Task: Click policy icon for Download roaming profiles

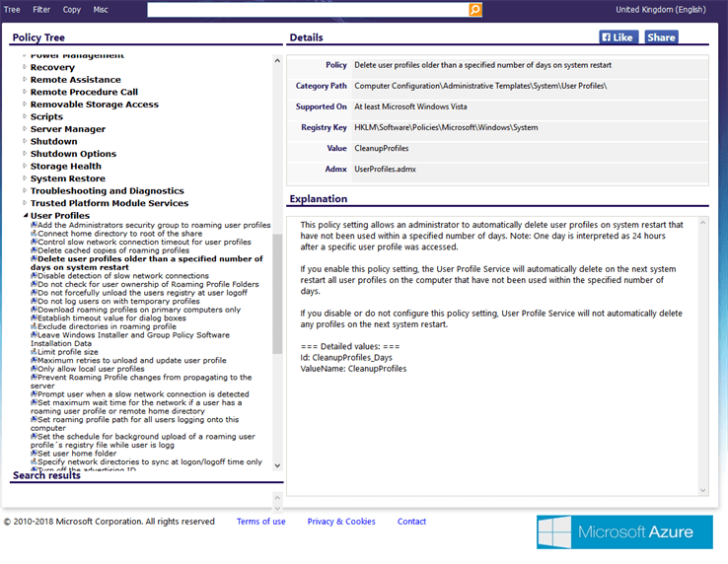Action: point(34,310)
